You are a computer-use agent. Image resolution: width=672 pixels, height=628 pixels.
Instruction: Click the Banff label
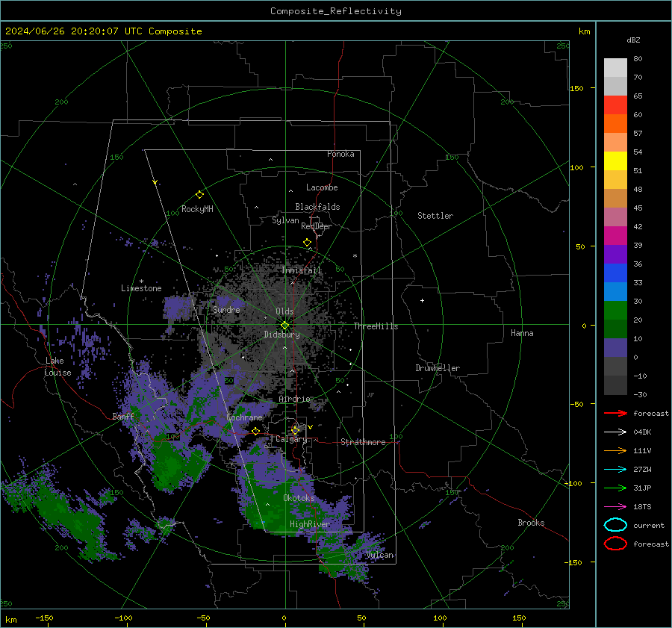123,416
